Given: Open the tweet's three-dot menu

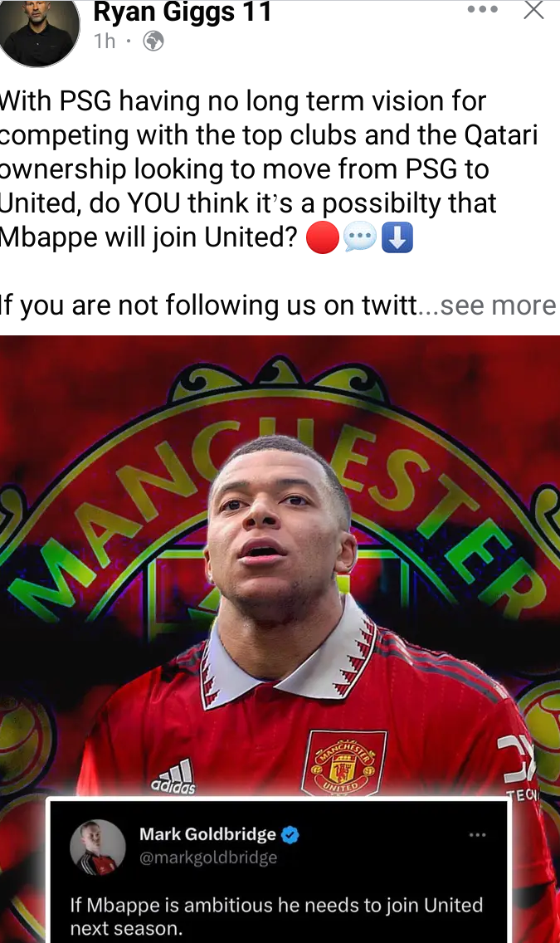Looking at the screenshot, I should tap(478, 835).
